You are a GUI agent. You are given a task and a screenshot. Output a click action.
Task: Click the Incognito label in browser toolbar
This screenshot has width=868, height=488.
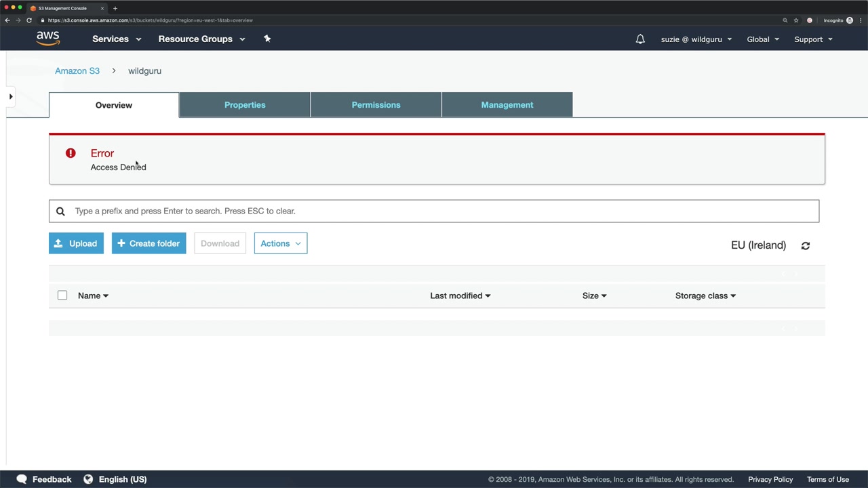833,20
